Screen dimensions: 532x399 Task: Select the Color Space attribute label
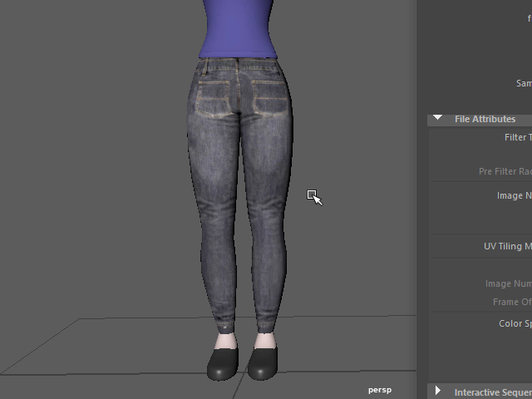pos(515,323)
